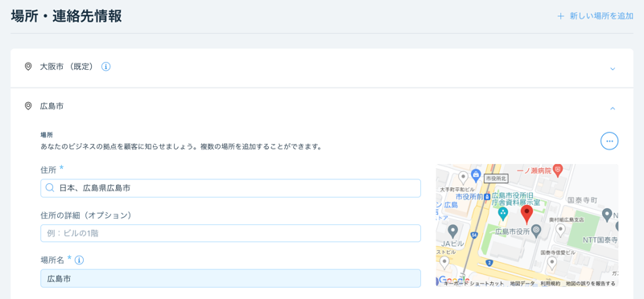Click the route 2 shield on map

coord(489,263)
